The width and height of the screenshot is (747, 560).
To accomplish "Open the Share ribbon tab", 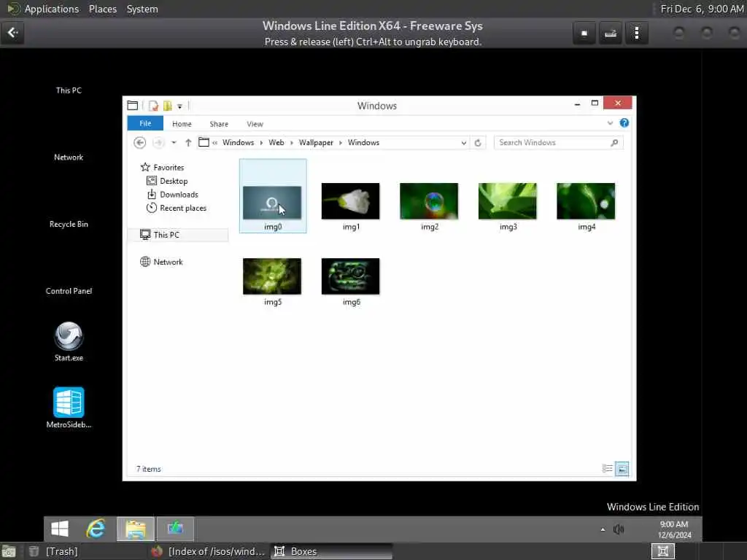I will 219,124.
